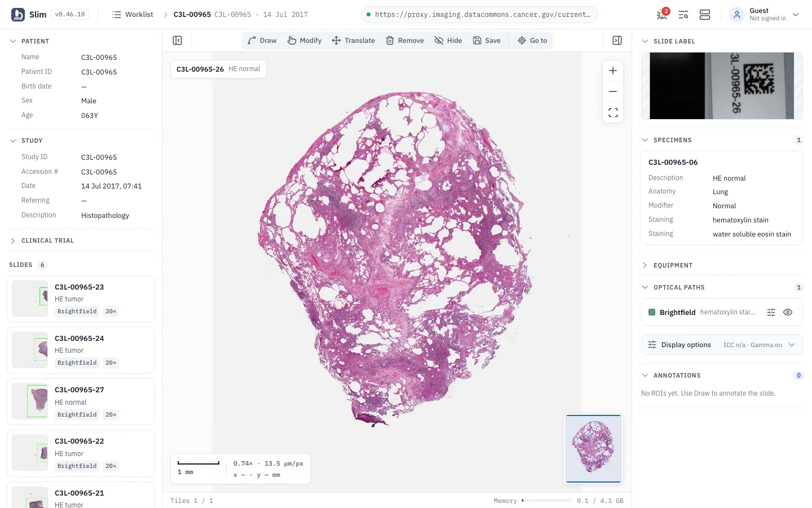Select the Modify tool
This screenshot has width=812, height=508.
[304, 41]
